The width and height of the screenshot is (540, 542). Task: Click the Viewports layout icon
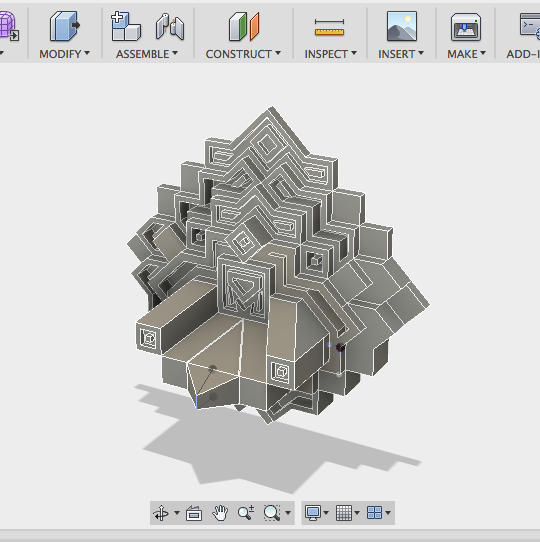coord(374,513)
